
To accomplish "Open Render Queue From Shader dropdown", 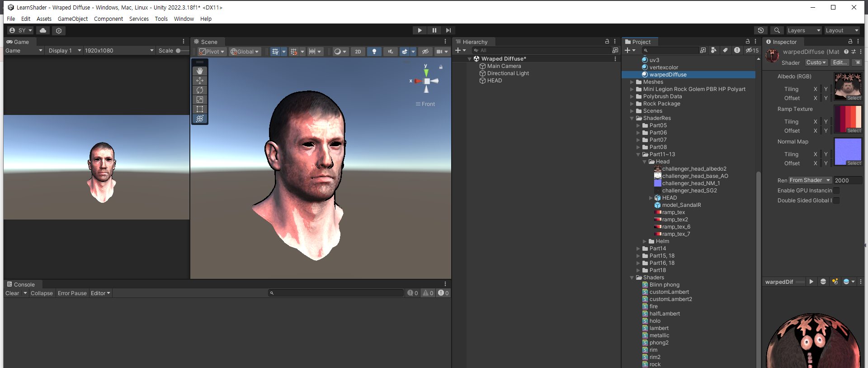I will 810,180.
